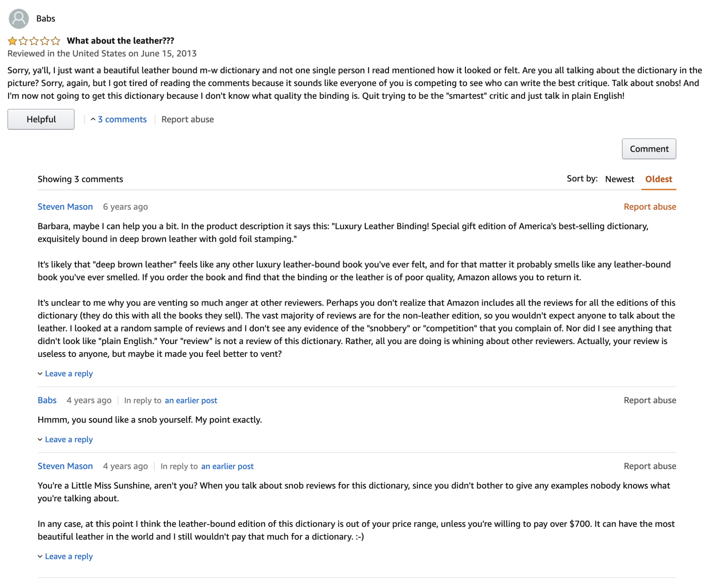Open Babs' commenter profile link
The image size is (710, 588).
(x=47, y=400)
